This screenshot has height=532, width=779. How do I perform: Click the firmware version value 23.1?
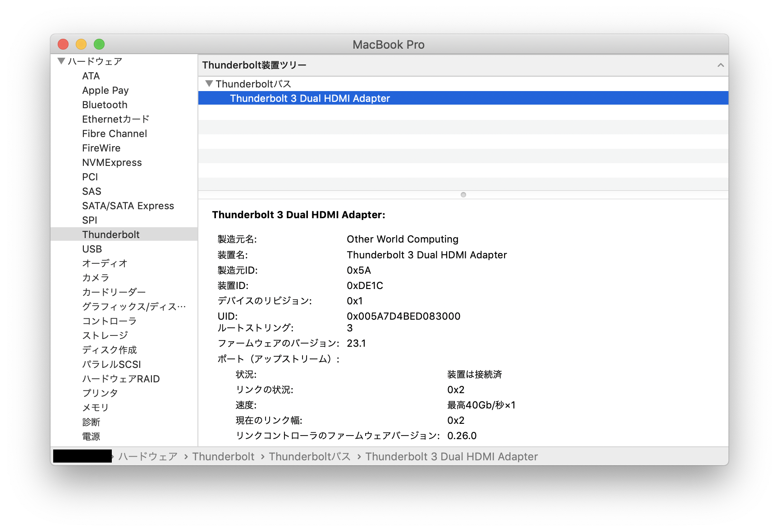pos(356,343)
